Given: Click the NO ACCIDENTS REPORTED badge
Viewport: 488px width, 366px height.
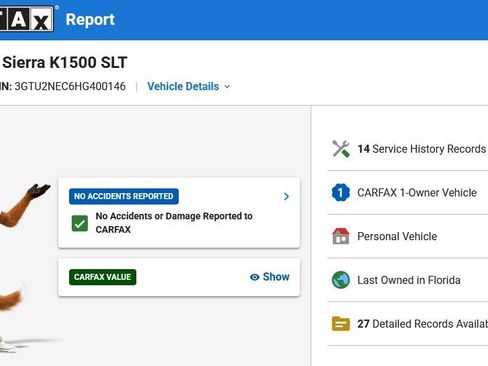Looking at the screenshot, I should [124, 196].
